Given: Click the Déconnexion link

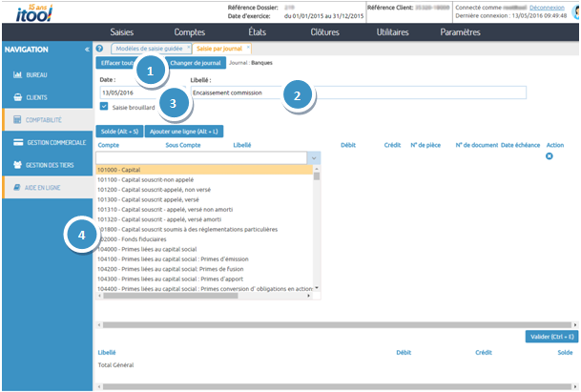Looking at the screenshot, I should pos(548,6).
